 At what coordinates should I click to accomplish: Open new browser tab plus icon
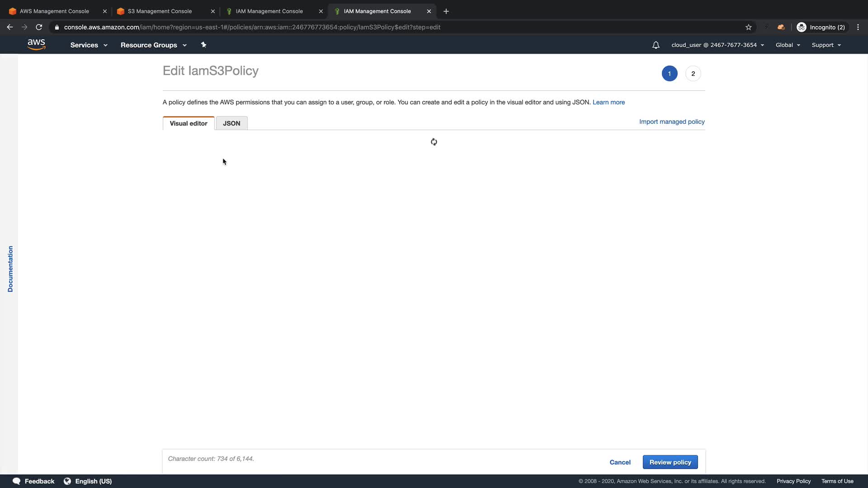446,11
